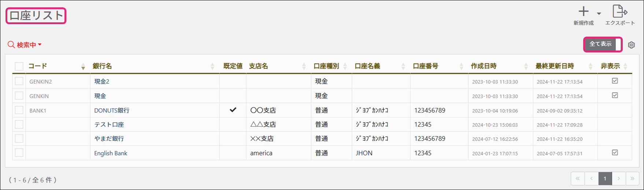The width and height of the screenshot is (644, 190).
Task: Click the 非表示 checkmark for GENKIN2 row
Action: (x=615, y=81)
